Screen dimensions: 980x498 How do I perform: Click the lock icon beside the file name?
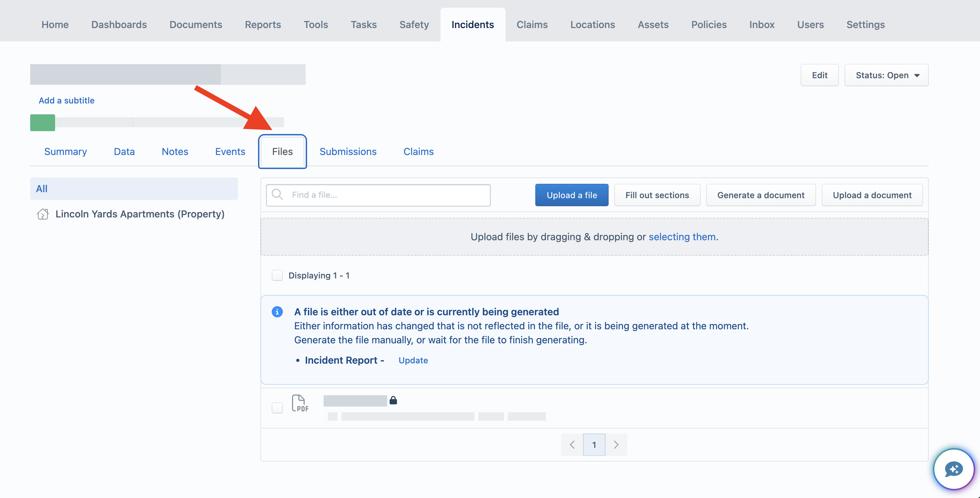click(393, 400)
